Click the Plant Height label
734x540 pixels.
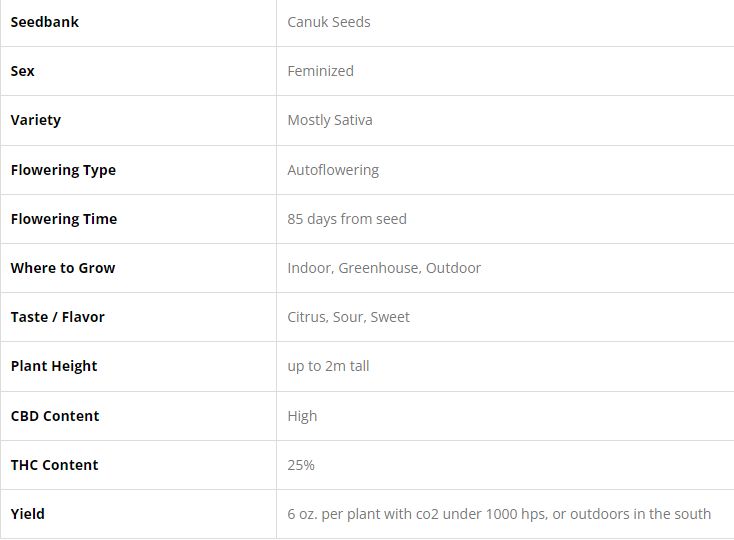[54, 366]
